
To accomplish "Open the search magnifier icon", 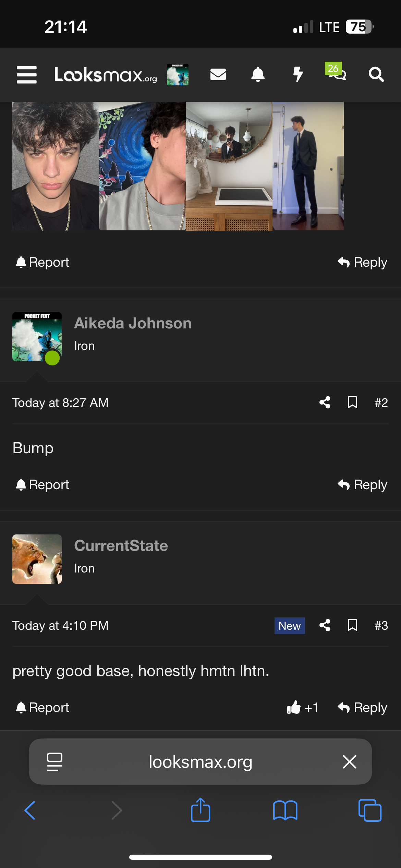I will (x=376, y=74).
